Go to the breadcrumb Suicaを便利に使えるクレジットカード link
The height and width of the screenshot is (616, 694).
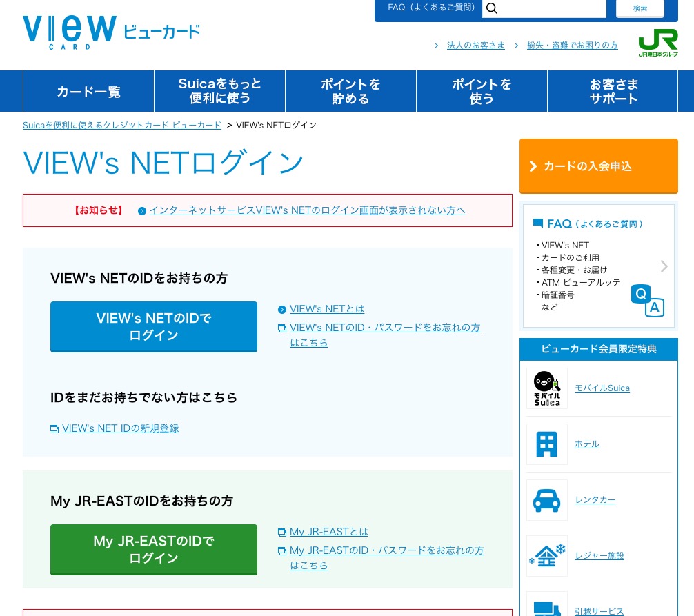(122, 126)
